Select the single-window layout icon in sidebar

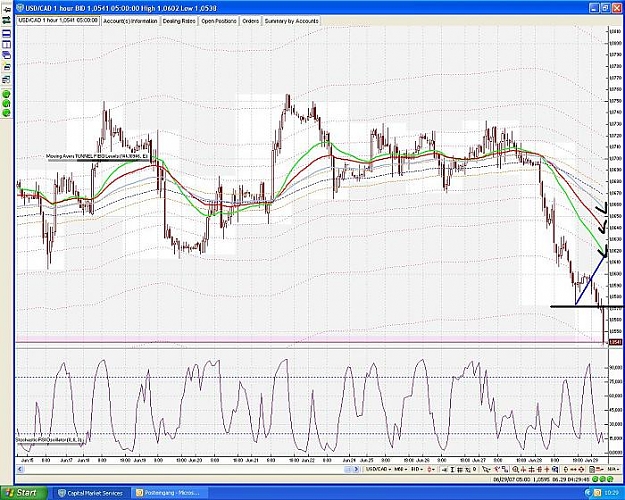point(6,32)
